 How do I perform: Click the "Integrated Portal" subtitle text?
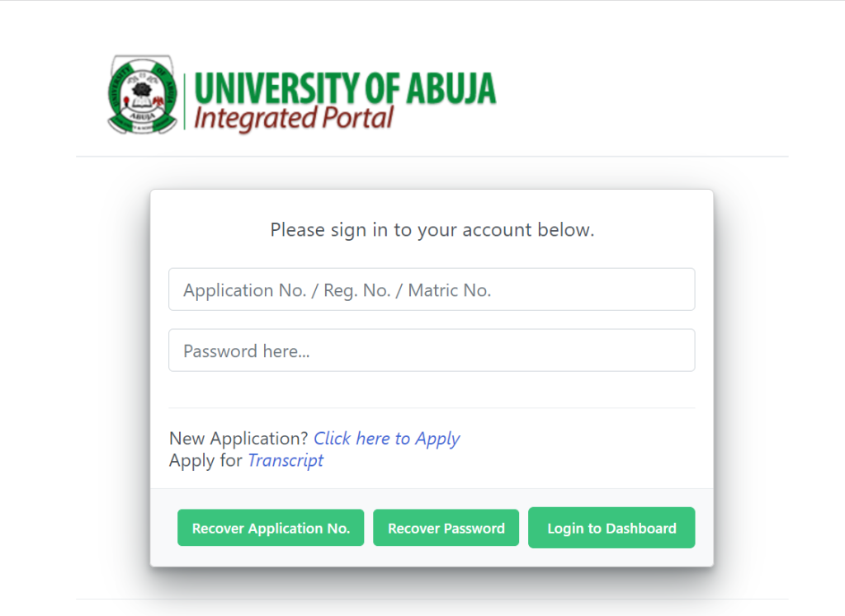294,118
